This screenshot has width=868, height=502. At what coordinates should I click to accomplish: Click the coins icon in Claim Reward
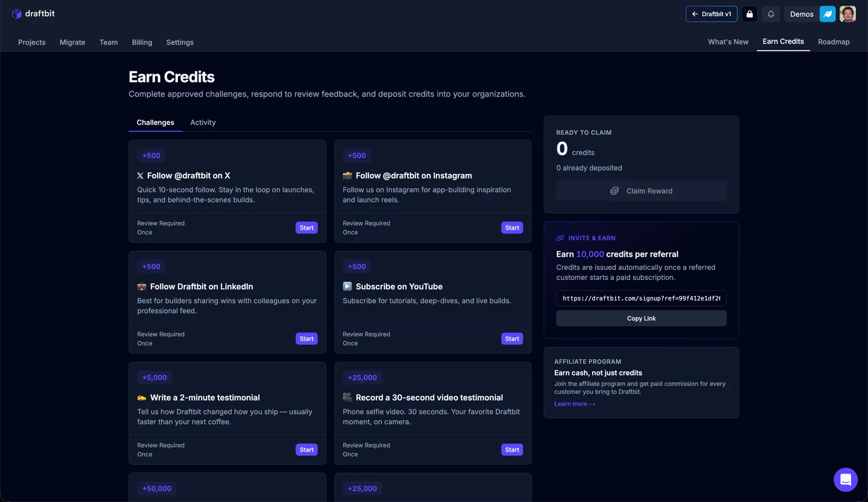614,191
